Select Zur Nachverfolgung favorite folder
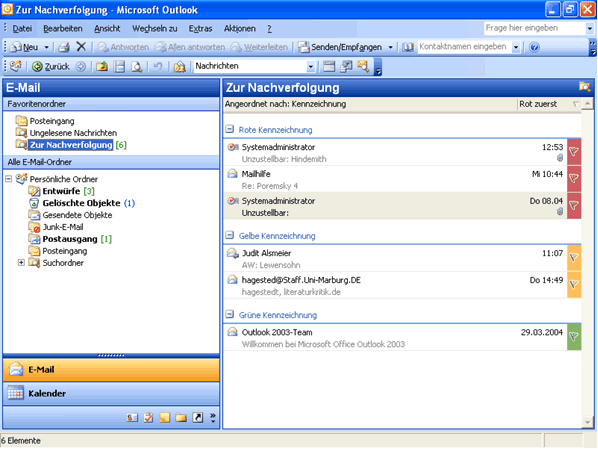The width and height of the screenshot is (598, 449). (x=71, y=145)
